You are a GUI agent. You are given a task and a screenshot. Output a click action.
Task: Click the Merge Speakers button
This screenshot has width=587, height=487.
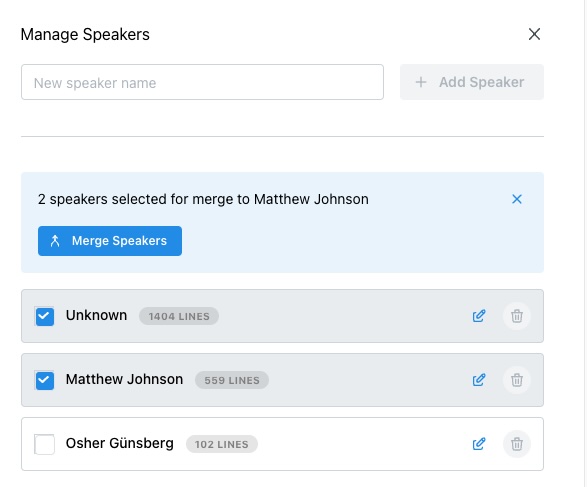tap(110, 241)
